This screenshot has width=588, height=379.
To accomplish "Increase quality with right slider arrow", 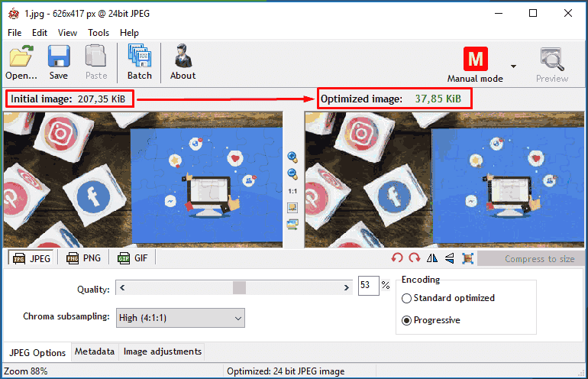I will (347, 288).
